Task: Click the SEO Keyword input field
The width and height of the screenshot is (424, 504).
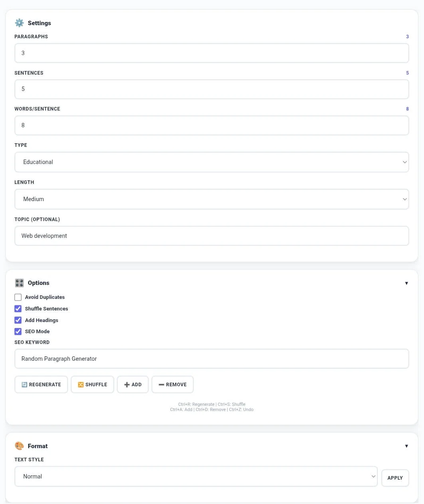Action: (211, 358)
